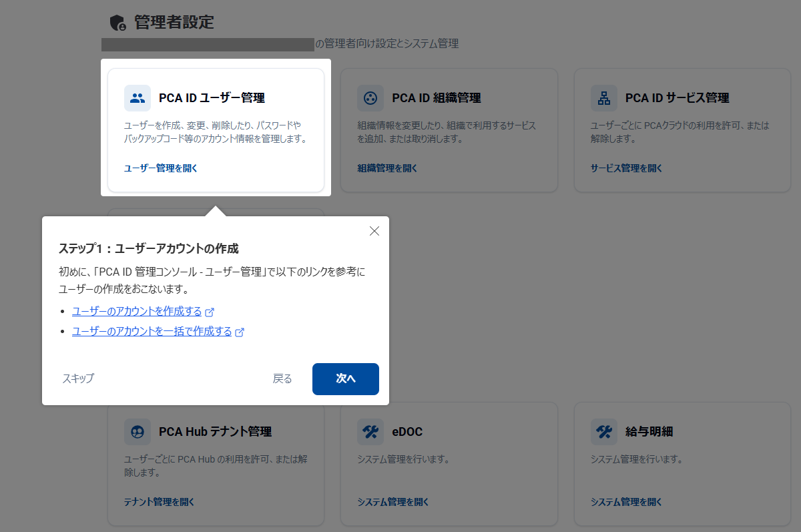Image resolution: width=801 pixels, height=532 pixels.
Task: Click 戻る to go back
Action: (x=283, y=378)
